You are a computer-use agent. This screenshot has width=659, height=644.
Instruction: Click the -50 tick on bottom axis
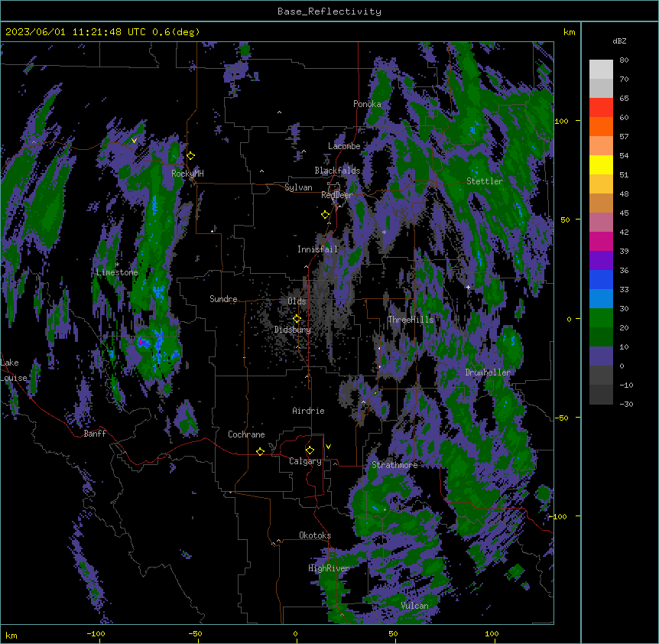(x=195, y=633)
